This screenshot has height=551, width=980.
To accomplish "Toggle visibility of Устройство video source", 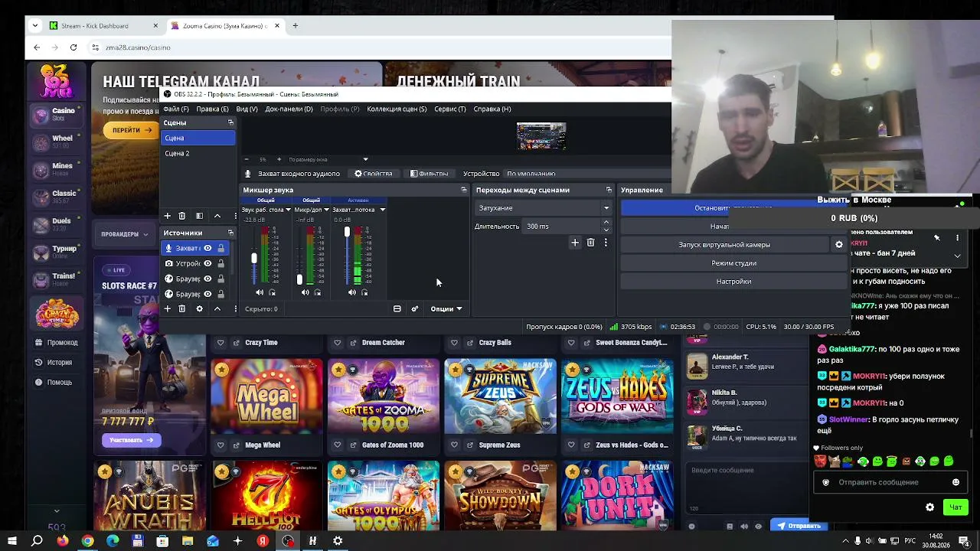I will coord(207,263).
